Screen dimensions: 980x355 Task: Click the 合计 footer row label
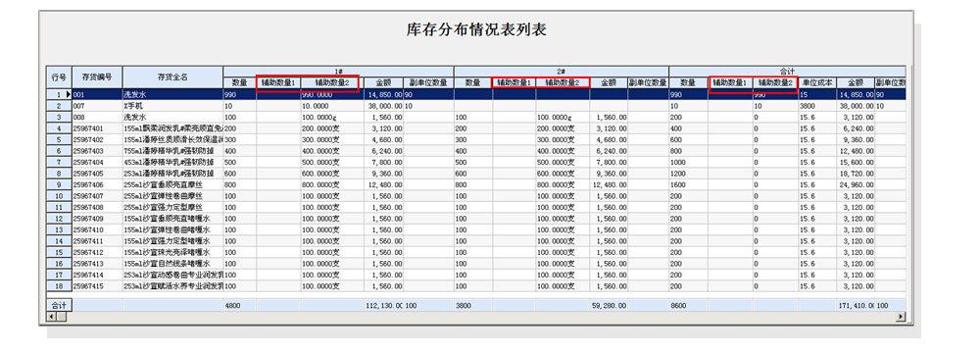pyautogui.click(x=60, y=306)
